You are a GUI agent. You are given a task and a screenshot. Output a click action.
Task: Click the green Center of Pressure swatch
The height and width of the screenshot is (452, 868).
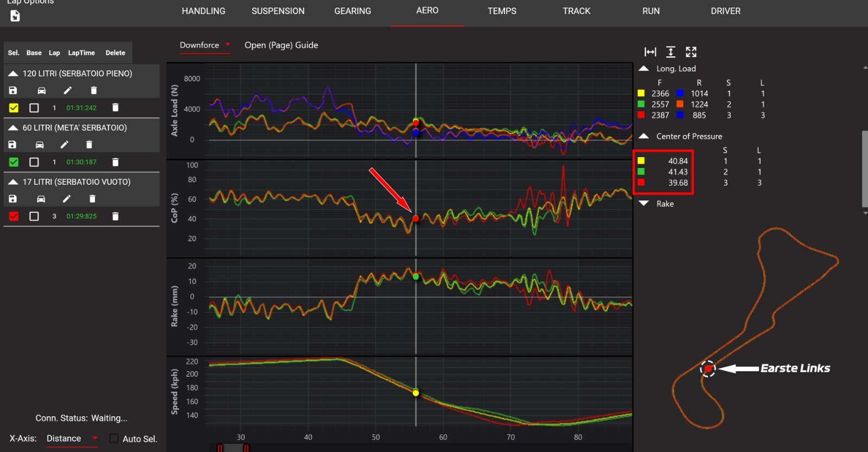point(641,171)
